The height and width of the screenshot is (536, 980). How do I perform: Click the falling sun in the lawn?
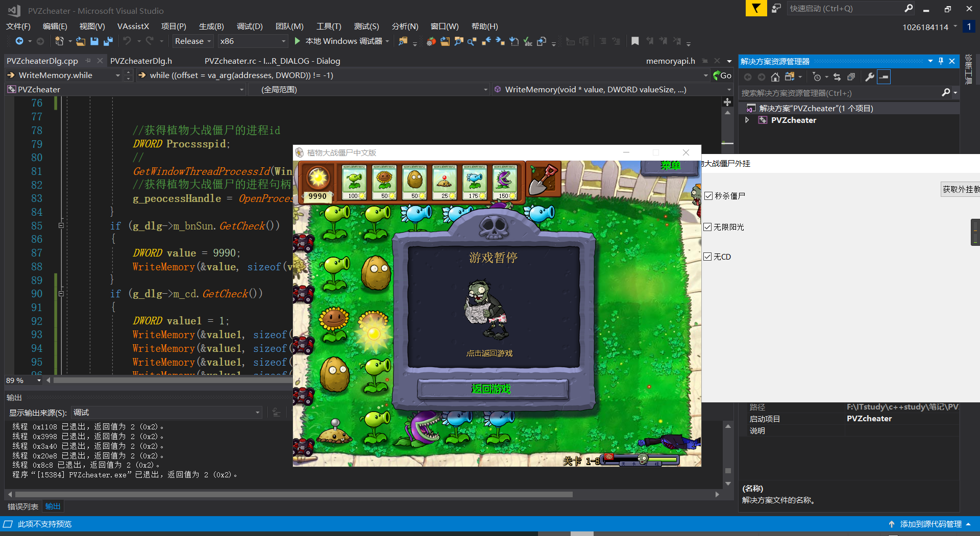click(x=374, y=334)
